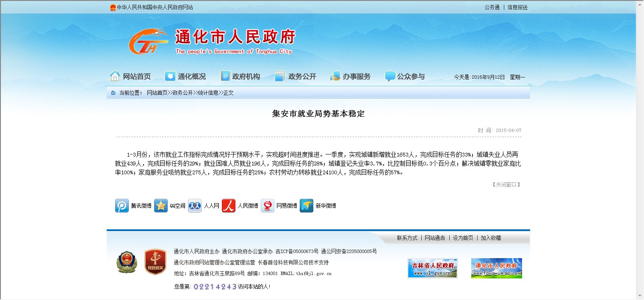Click the 关闭窗口 close window link
The height and width of the screenshot is (300, 644).
[506, 185]
